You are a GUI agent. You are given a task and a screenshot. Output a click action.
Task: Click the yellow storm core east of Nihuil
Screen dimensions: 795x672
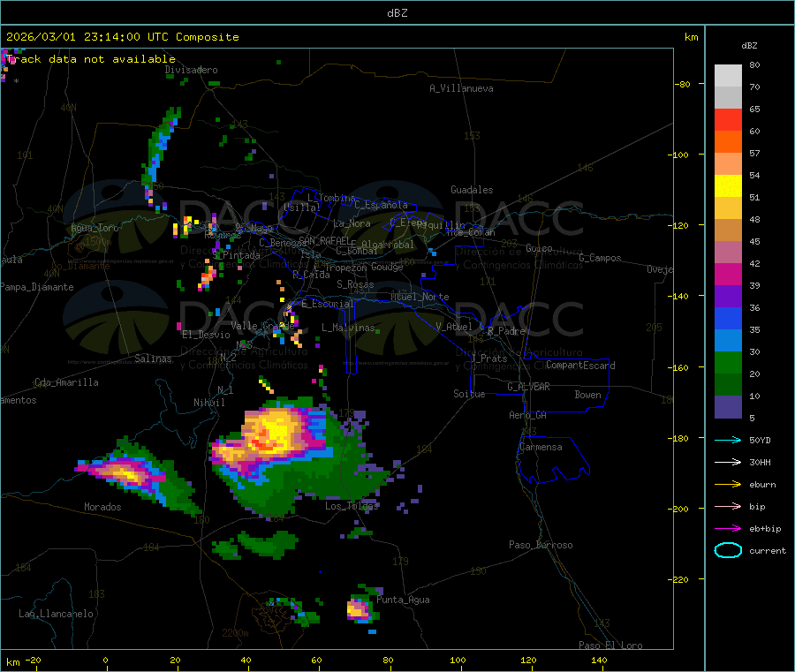[x=274, y=432]
